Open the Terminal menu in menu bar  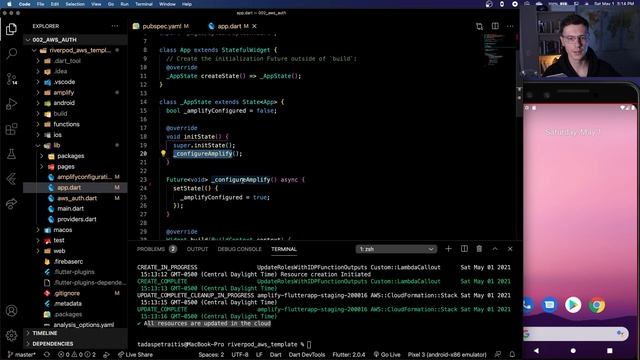[x=144, y=4]
